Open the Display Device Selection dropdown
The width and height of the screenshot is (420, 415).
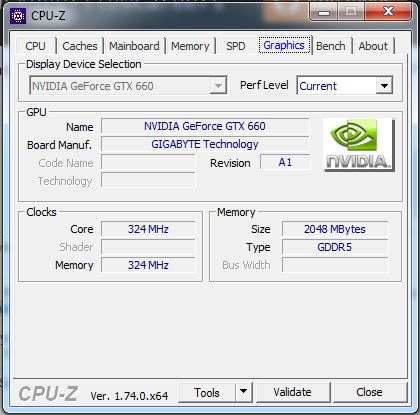tap(128, 86)
